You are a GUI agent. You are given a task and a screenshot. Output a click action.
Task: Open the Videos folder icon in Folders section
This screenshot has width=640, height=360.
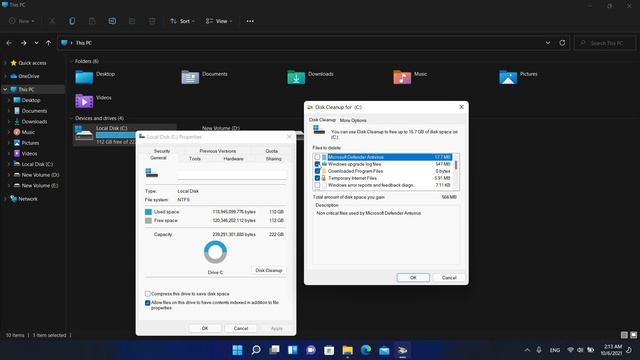coord(84,101)
